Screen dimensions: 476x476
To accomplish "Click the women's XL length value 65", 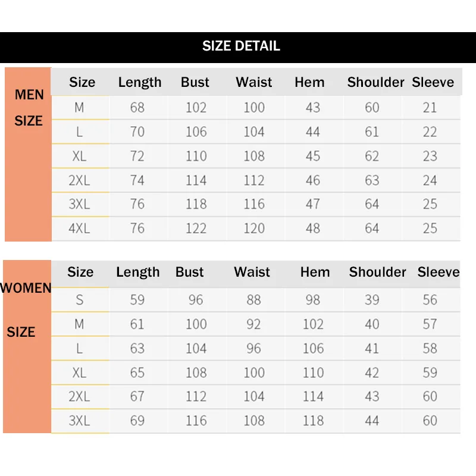I will pos(137,372).
